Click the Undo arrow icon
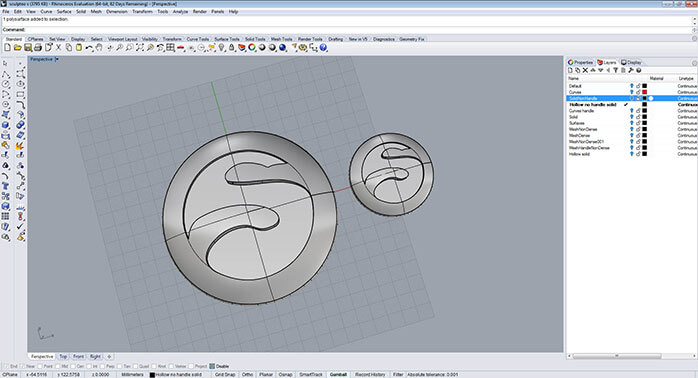Viewport: 698px width, 378px height. (x=89, y=48)
